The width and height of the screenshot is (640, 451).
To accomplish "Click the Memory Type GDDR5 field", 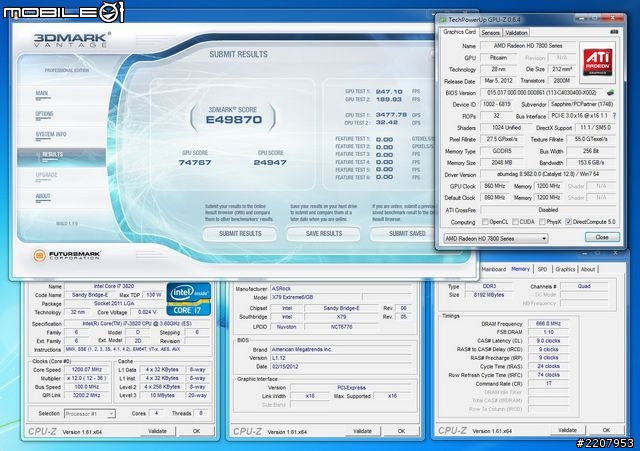I will click(x=502, y=151).
